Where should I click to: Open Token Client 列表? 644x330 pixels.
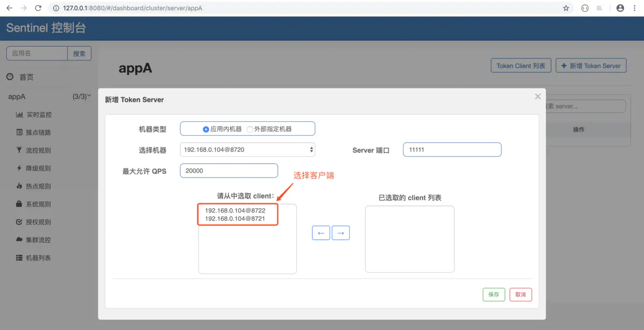tap(521, 65)
